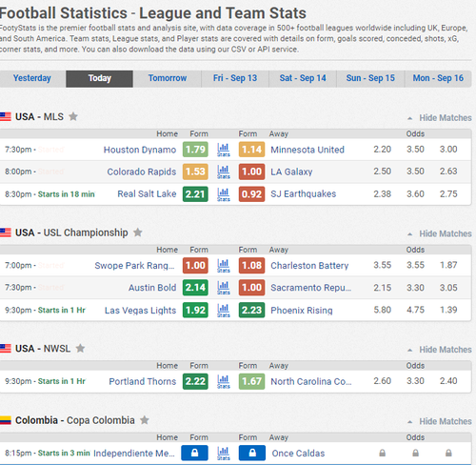
Task: Open Portland Thorns team link
Action: click(143, 381)
